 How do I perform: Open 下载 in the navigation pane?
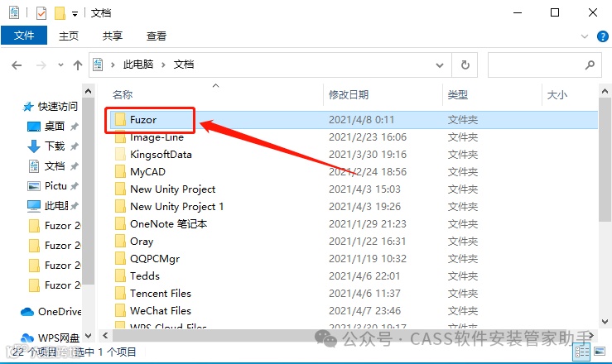tap(55, 146)
